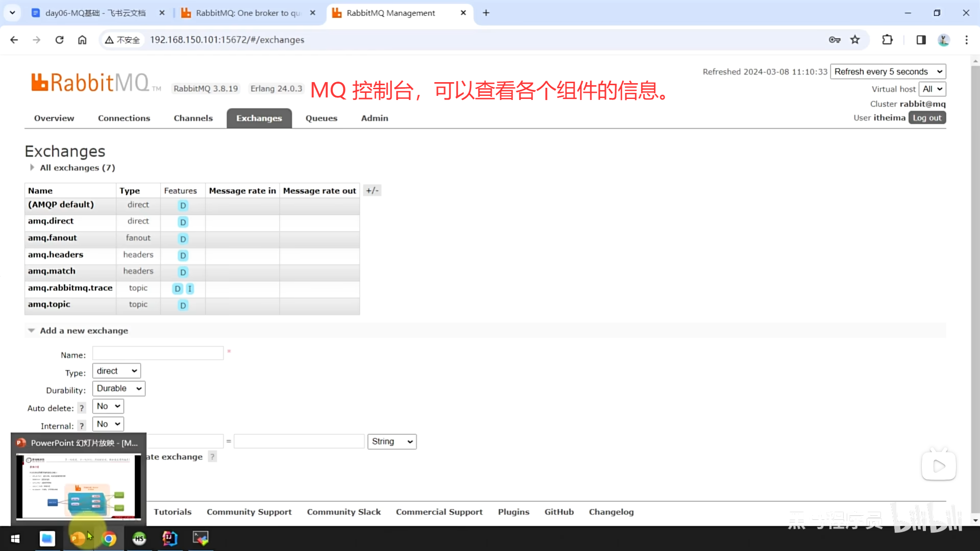This screenshot has height=551, width=980.
Task: Toggle browser side panel icon
Action: tap(921, 40)
